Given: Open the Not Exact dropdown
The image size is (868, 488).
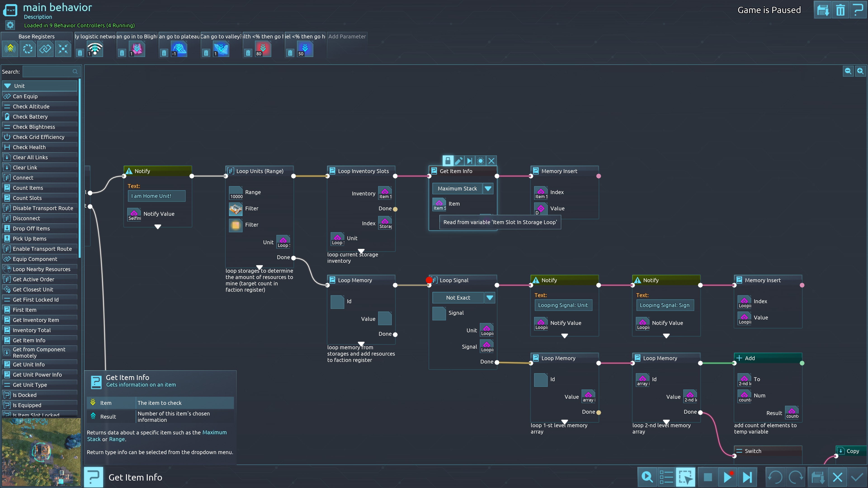Looking at the screenshot, I should click(490, 298).
